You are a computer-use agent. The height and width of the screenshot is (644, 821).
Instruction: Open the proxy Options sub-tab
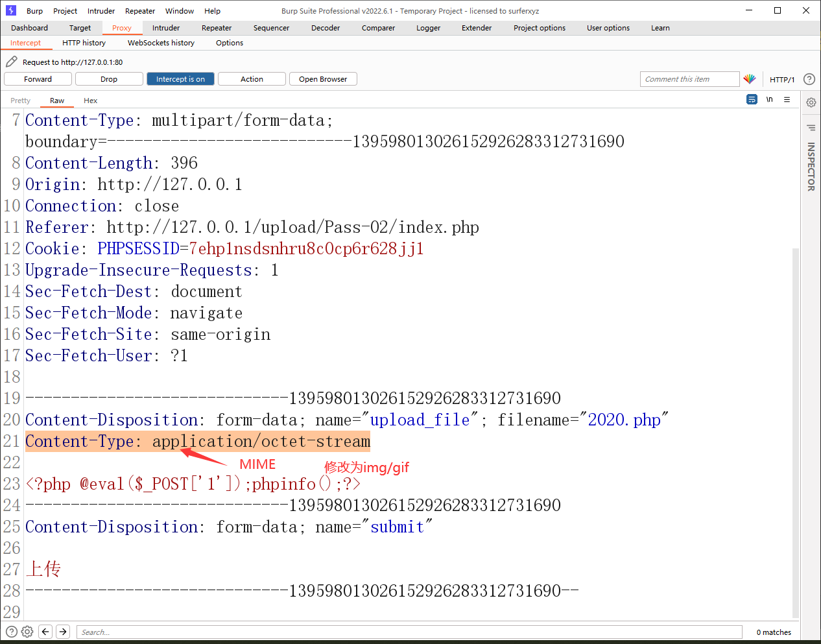pyautogui.click(x=230, y=43)
